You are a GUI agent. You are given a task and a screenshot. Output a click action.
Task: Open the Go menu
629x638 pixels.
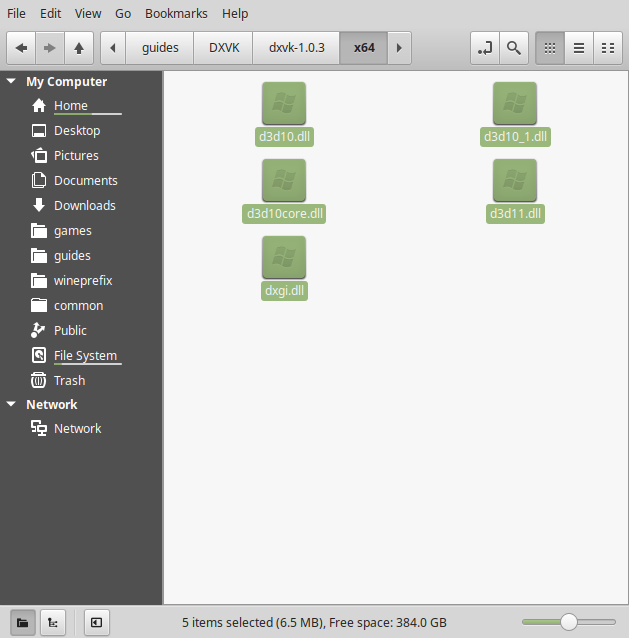click(x=123, y=13)
